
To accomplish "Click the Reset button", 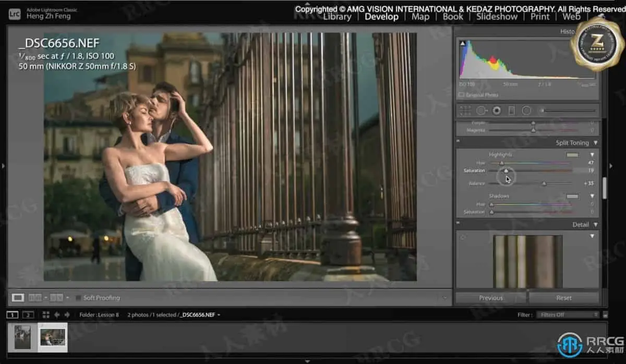I will pos(564,298).
